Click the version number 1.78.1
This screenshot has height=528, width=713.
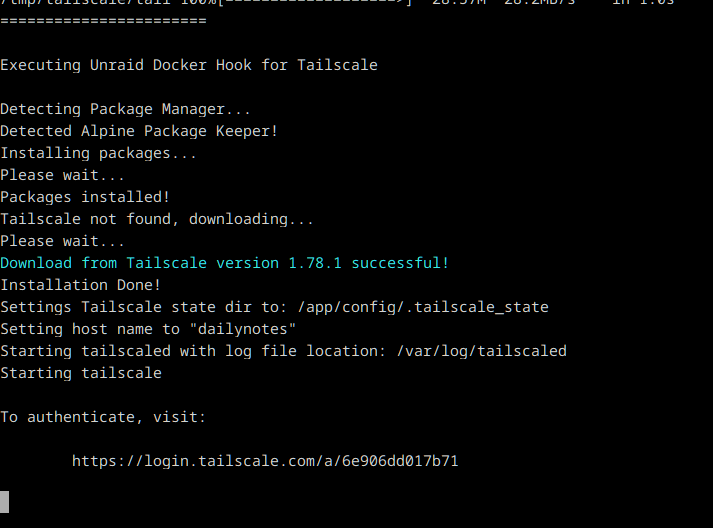[315, 263]
